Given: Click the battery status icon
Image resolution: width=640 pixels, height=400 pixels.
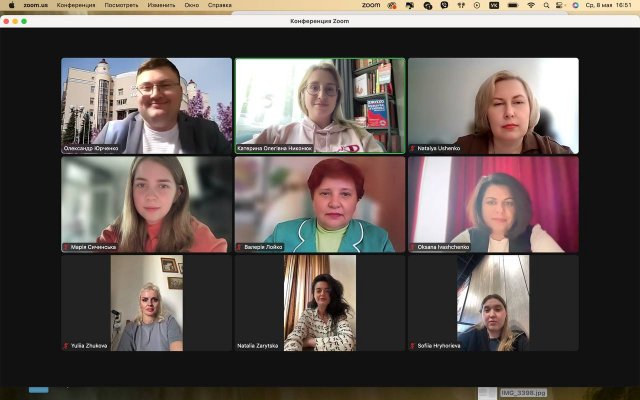Looking at the screenshot, I should pos(513,5).
